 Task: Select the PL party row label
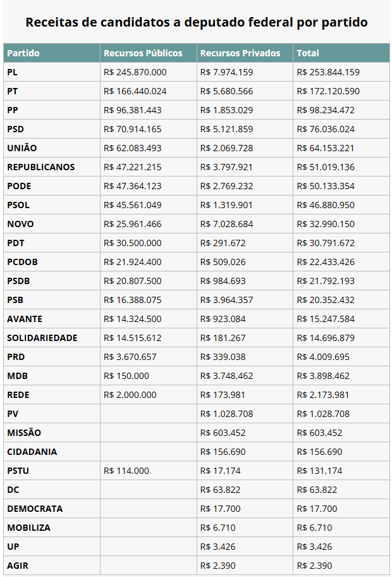52,72
